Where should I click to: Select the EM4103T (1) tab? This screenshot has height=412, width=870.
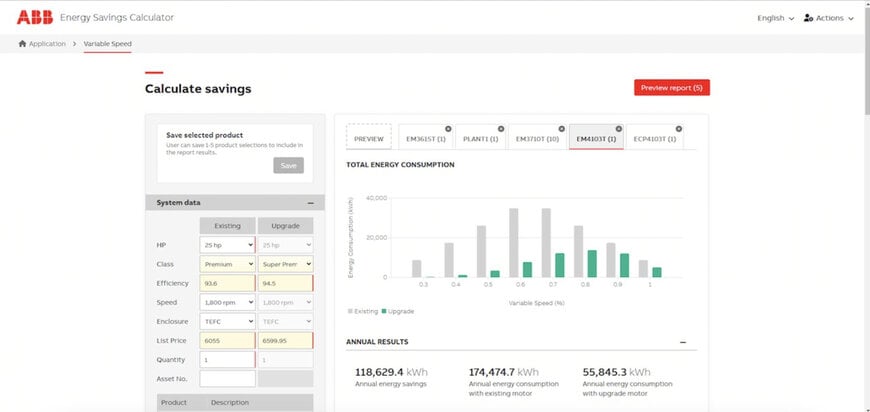596,138
